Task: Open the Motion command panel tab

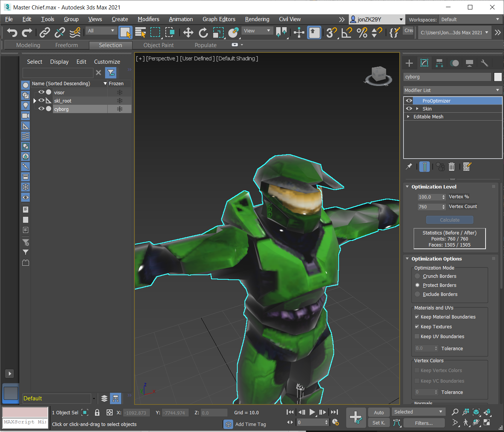Action: tap(455, 63)
